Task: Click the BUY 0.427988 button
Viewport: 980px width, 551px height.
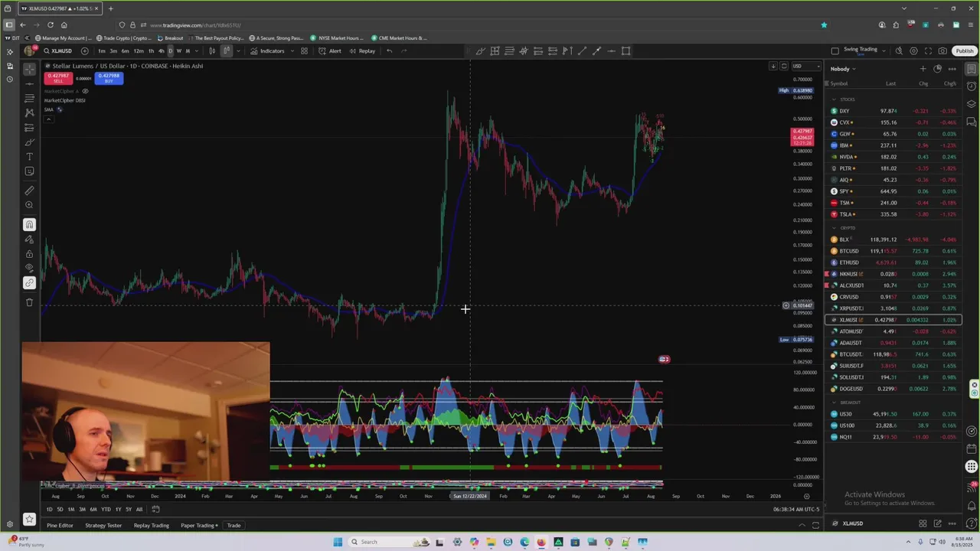Action: (x=109, y=78)
